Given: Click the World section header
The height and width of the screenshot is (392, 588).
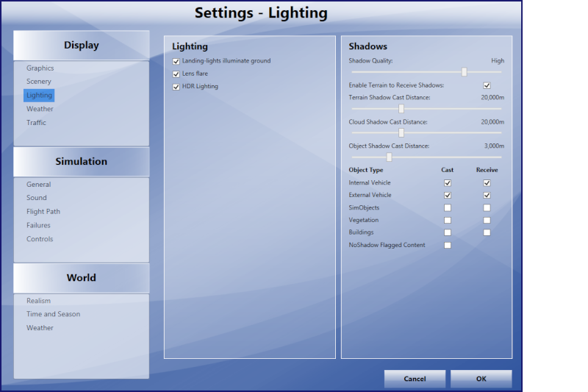Looking at the screenshot, I should pyautogui.click(x=82, y=278).
